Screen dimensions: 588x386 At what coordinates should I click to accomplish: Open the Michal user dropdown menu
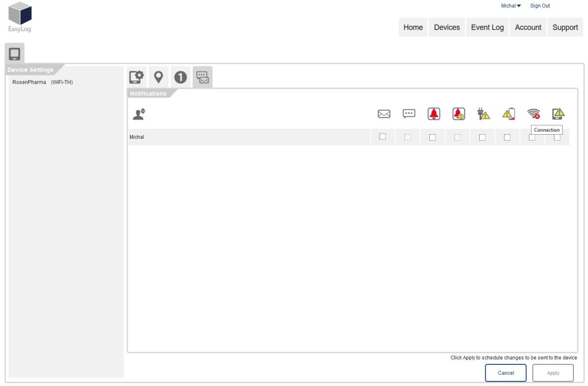pos(510,6)
